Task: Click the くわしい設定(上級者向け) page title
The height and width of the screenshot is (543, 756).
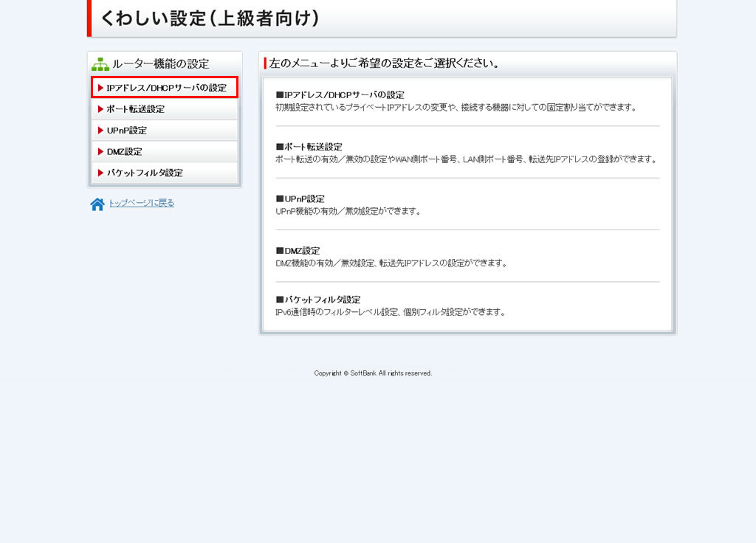Action: (x=210, y=18)
